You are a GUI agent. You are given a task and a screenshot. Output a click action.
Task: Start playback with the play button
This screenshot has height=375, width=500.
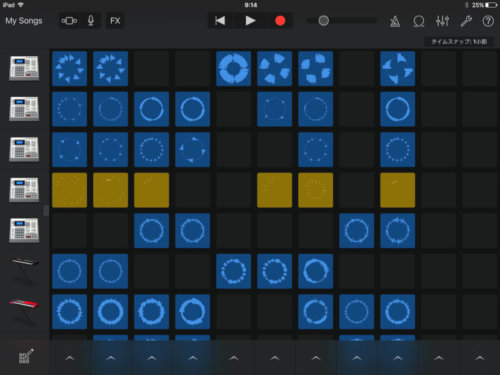(x=250, y=21)
